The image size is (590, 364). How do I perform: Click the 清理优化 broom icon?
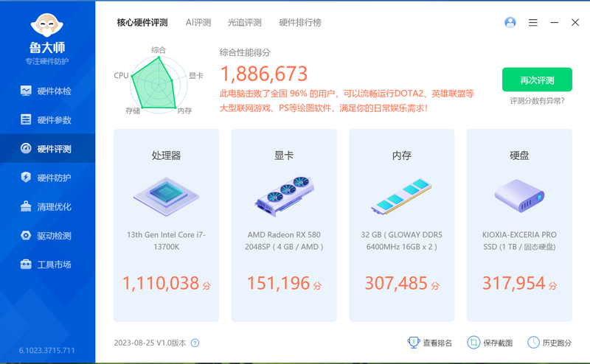pos(26,206)
